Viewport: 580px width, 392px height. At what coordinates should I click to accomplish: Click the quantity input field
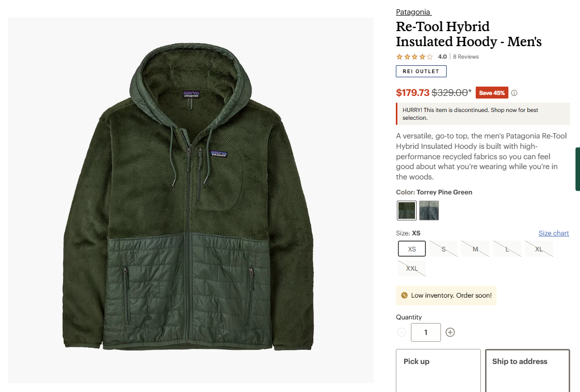click(x=426, y=332)
